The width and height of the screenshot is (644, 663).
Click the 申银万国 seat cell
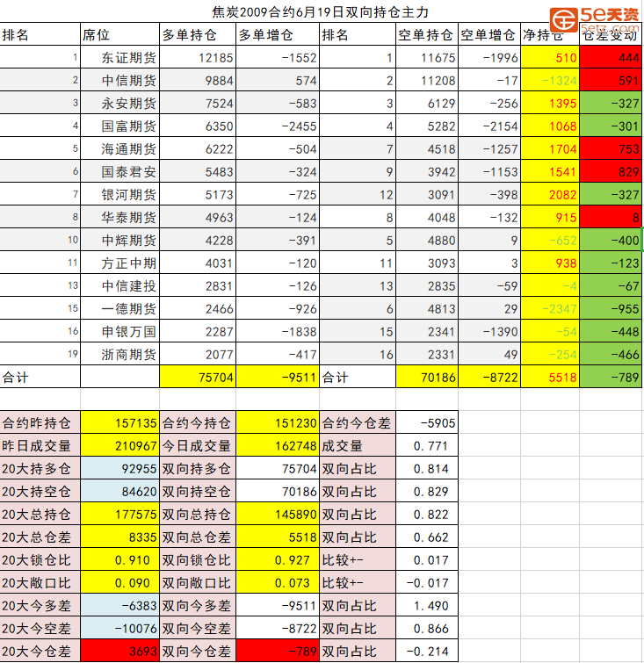click(119, 331)
